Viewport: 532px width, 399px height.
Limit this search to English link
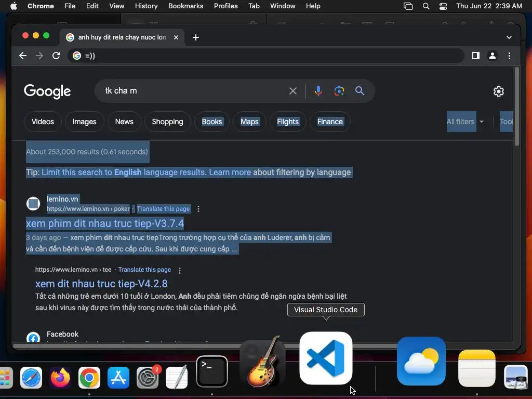point(123,172)
